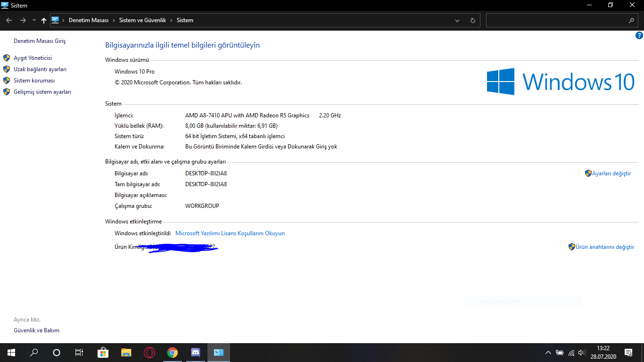The width and height of the screenshot is (644, 362).
Task: Click the Kalem ve Dokunma value text
Action: (261, 147)
